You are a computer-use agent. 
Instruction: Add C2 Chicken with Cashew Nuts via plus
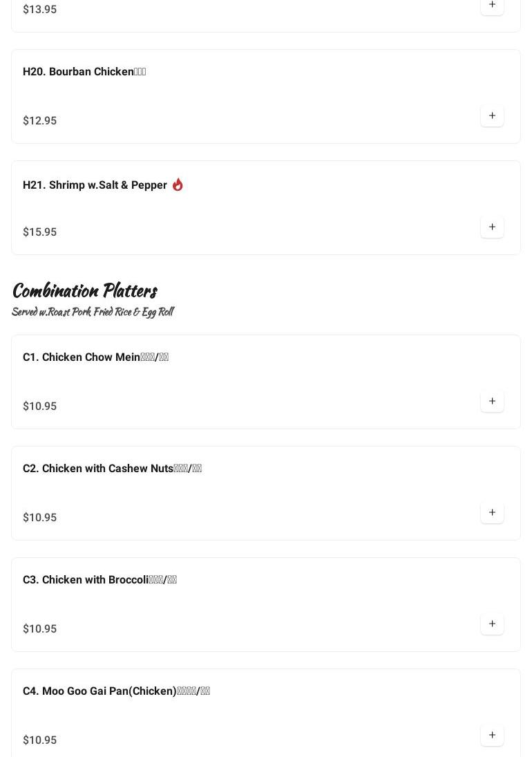pyautogui.click(x=492, y=513)
